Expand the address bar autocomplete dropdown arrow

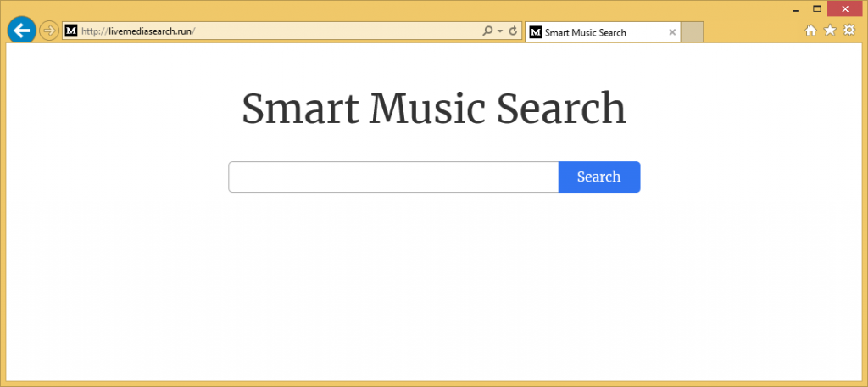pos(500,31)
